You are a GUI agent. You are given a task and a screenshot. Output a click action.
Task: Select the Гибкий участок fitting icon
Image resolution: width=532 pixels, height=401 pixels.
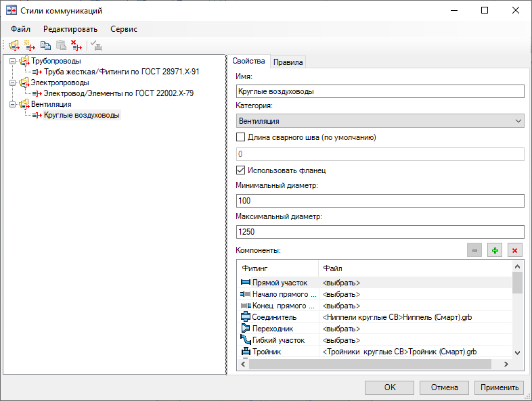tap(246, 340)
